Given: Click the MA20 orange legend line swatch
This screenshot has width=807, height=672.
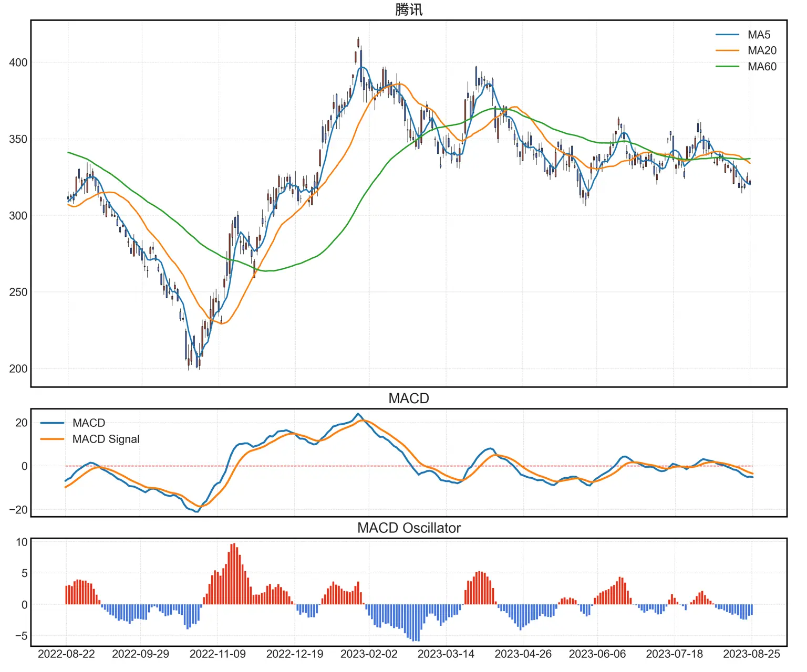Looking at the screenshot, I should [x=727, y=50].
